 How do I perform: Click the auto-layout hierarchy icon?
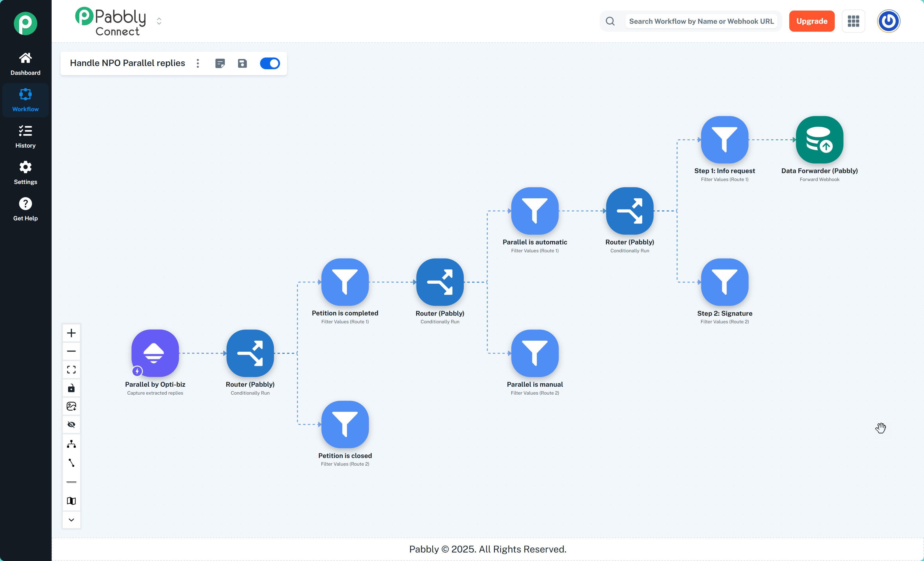click(x=71, y=444)
